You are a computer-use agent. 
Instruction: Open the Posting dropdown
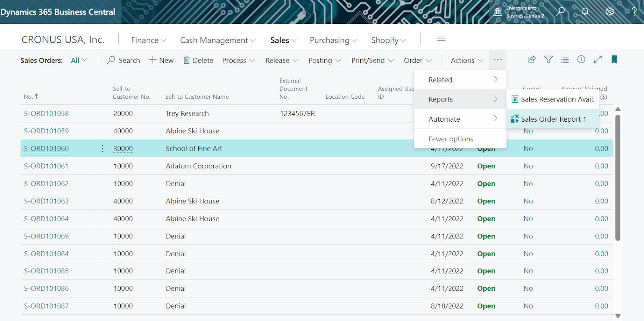point(325,60)
